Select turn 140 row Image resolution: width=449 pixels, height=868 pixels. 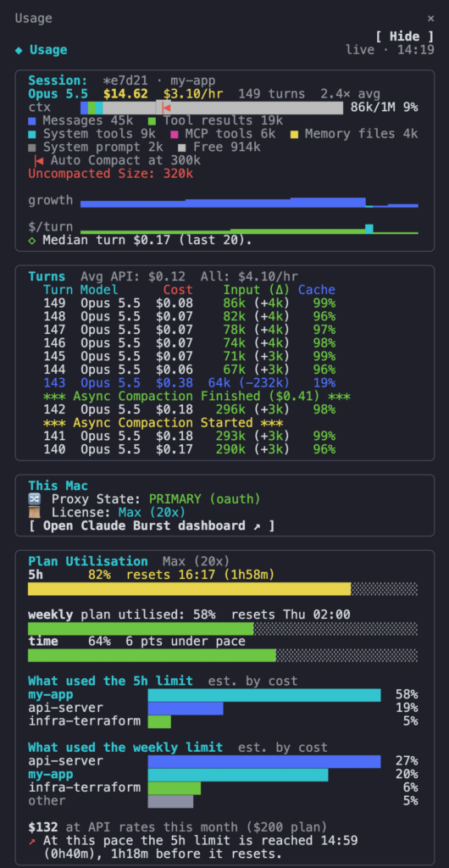click(x=190, y=449)
